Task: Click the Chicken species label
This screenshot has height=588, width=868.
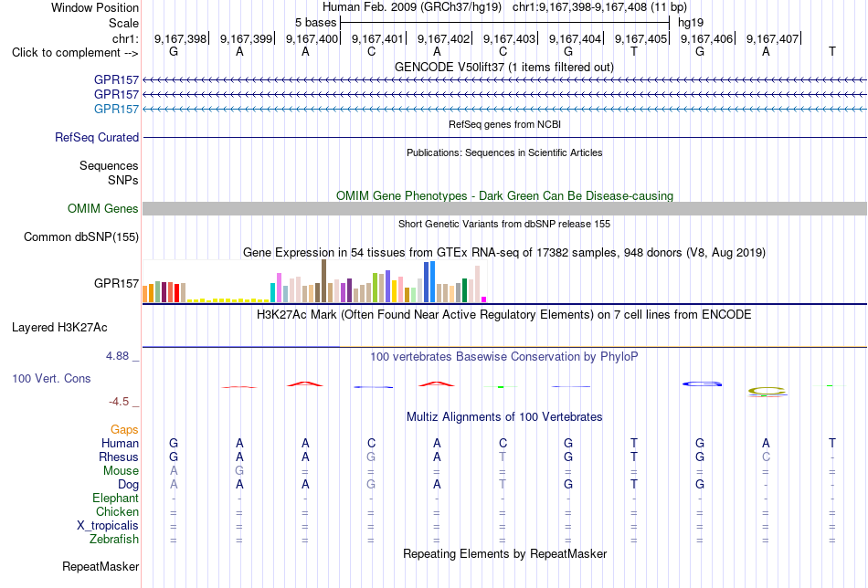Action: coord(117,511)
